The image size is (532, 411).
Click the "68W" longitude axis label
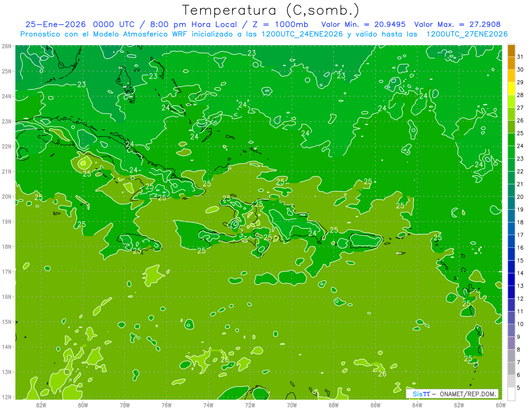334,404
